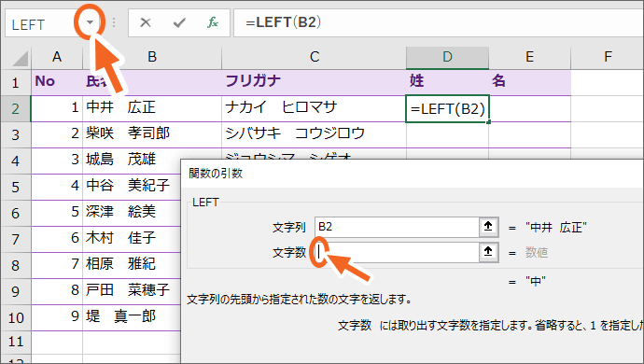This screenshot has width=644, height=364.
Task: Cancel the formula entry with the X icon
Action: pyautogui.click(x=146, y=22)
